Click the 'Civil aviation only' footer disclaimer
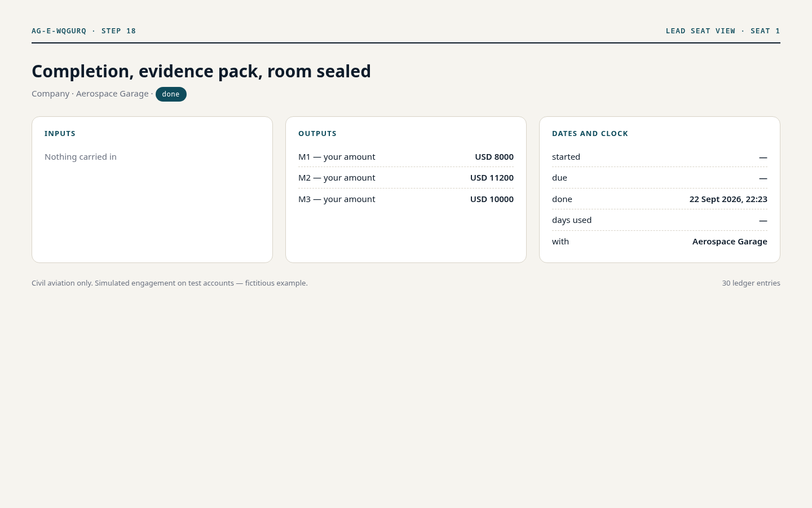812x508 pixels. [x=170, y=283]
